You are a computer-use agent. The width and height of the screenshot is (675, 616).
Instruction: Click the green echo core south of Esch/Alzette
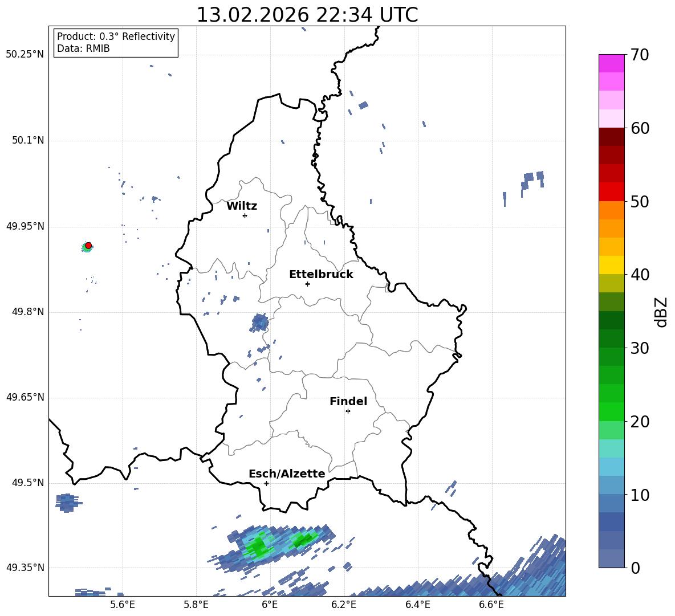(259, 546)
